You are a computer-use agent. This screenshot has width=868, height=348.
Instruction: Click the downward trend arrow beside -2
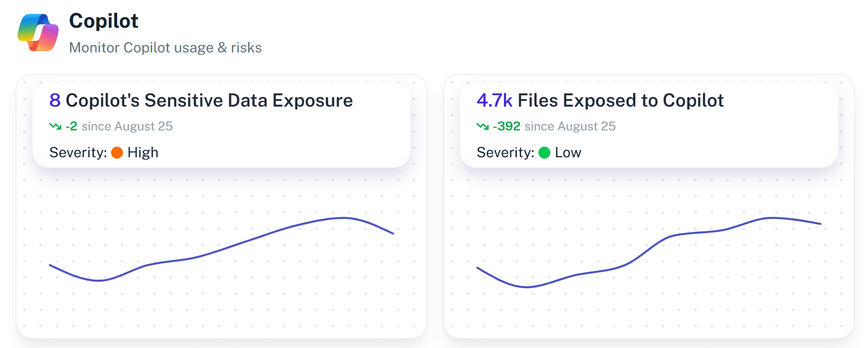pyautogui.click(x=55, y=126)
